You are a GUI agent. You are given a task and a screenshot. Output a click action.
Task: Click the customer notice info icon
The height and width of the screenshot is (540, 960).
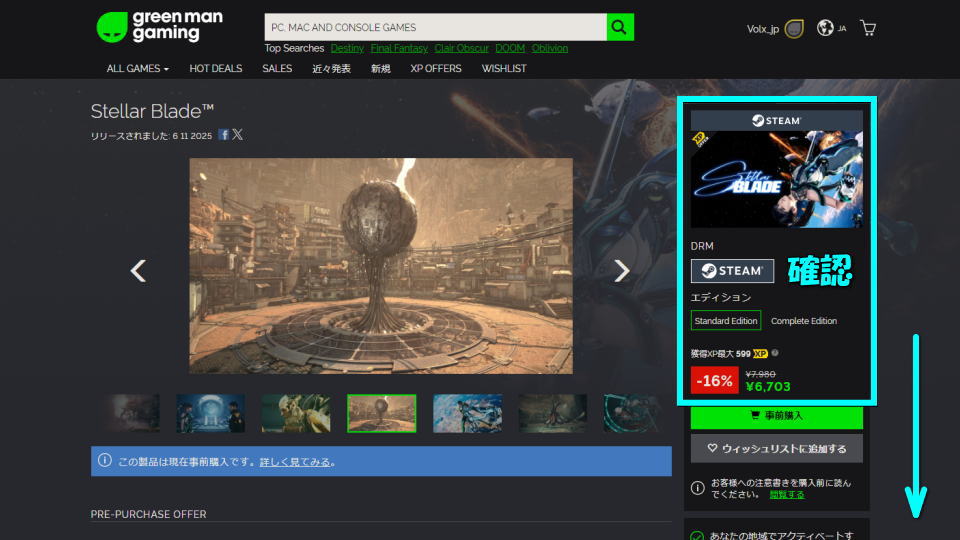pyautogui.click(x=697, y=488)
